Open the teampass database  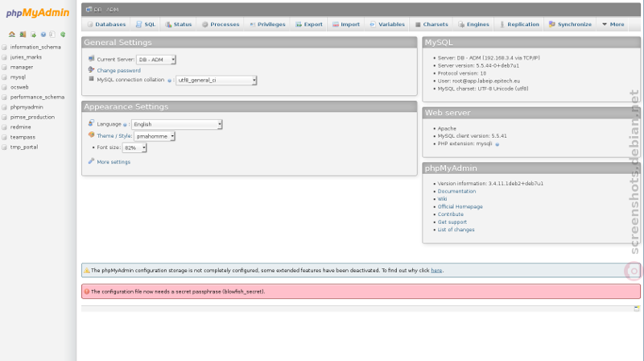tap(23, 137)
